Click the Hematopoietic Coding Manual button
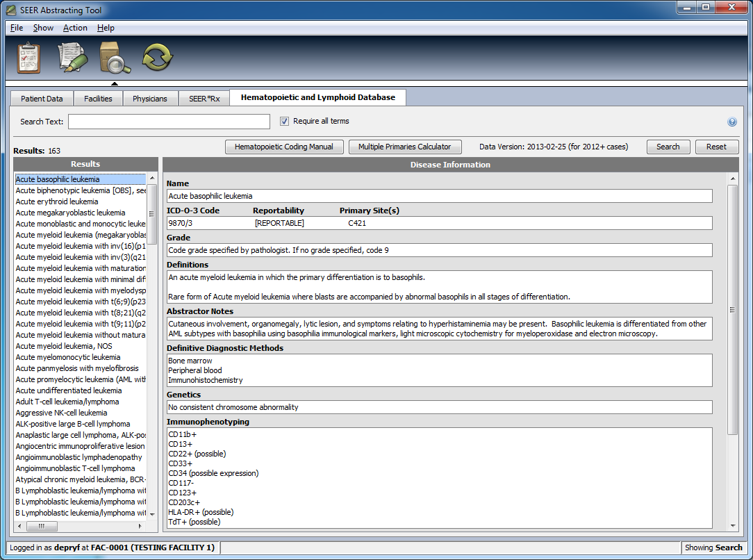Image resolution: width=753 pixels, height=560 pixels. (x=284, y=147)
